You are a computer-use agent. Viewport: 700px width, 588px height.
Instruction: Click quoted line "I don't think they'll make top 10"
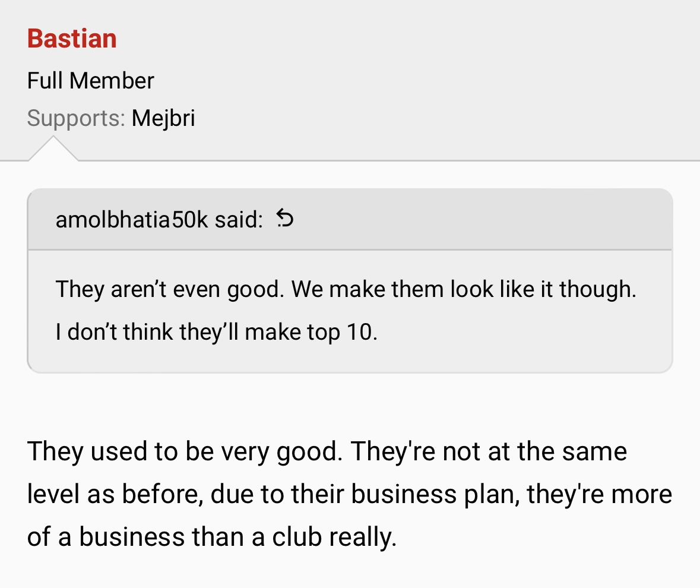pos(217,332)
